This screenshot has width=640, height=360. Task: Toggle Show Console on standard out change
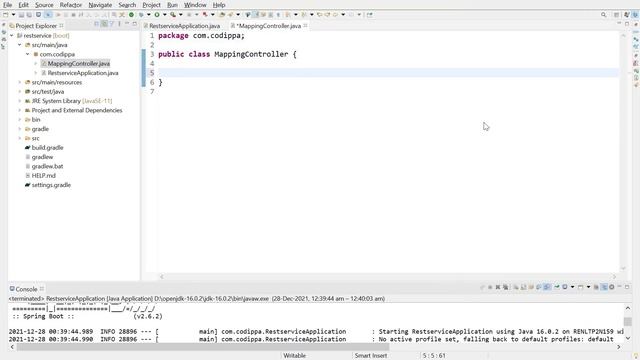(x=538, y=287)
